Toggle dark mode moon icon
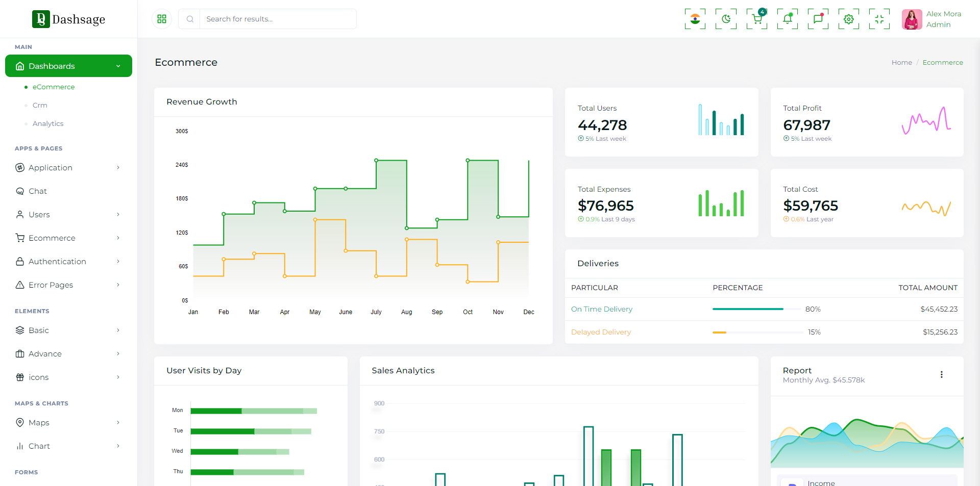980x486 pixels. tap(726, 19)
